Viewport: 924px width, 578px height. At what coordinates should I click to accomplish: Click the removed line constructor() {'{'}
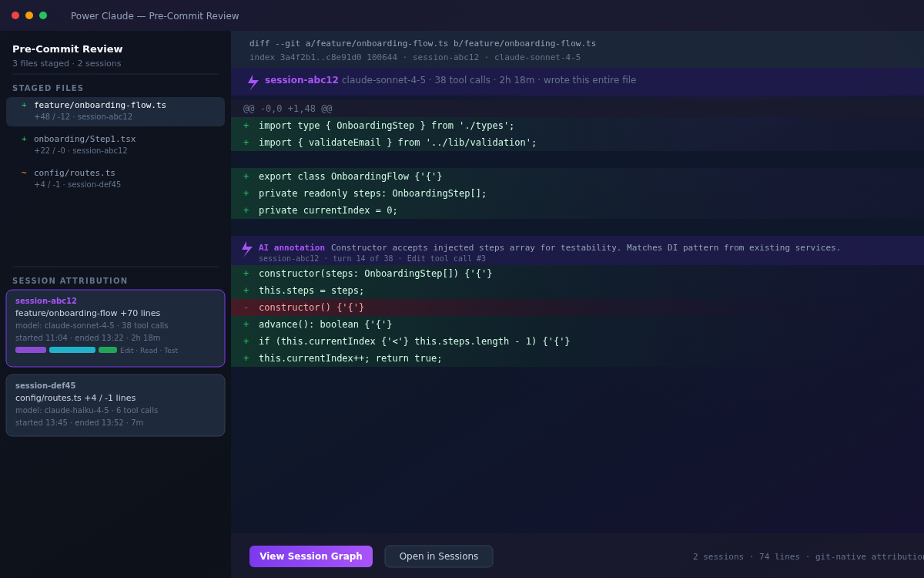pyautogui.click(x=577, y=307)
